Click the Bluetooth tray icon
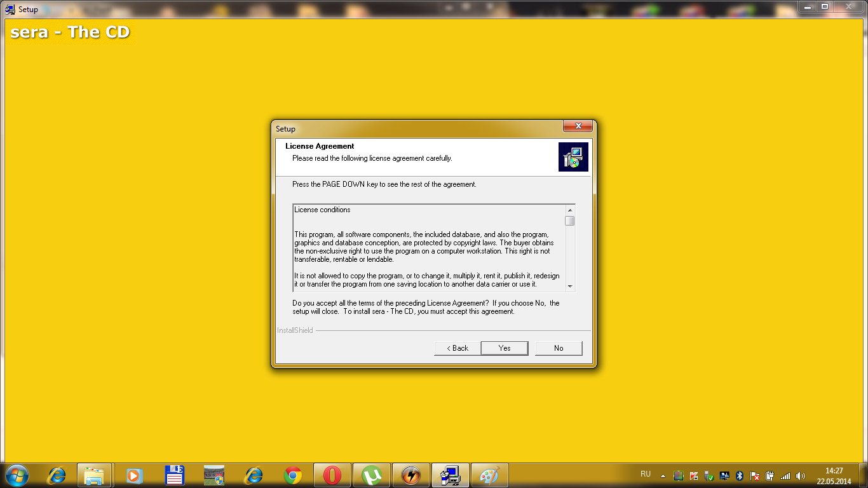 pyautogui.click(x=740, y=475)
